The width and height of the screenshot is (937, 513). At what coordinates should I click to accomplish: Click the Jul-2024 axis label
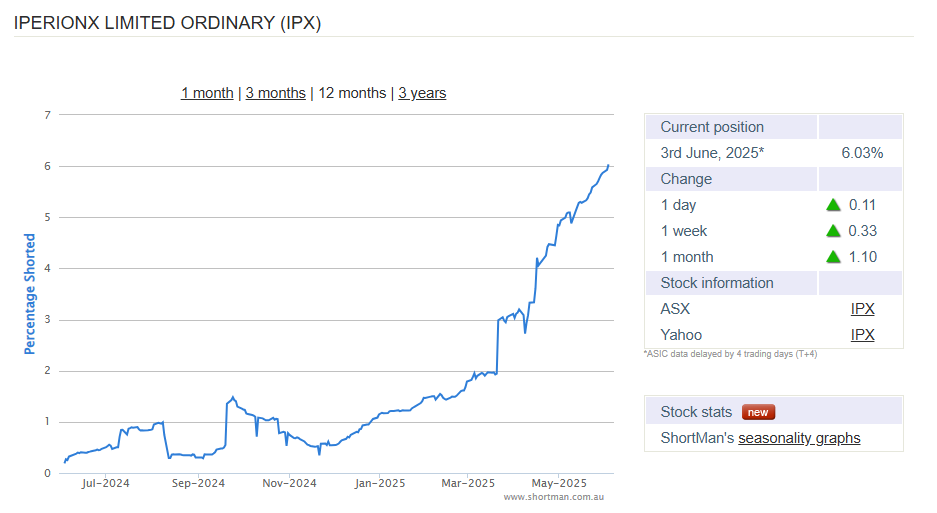pyautogui.click(x=105, y=483)
